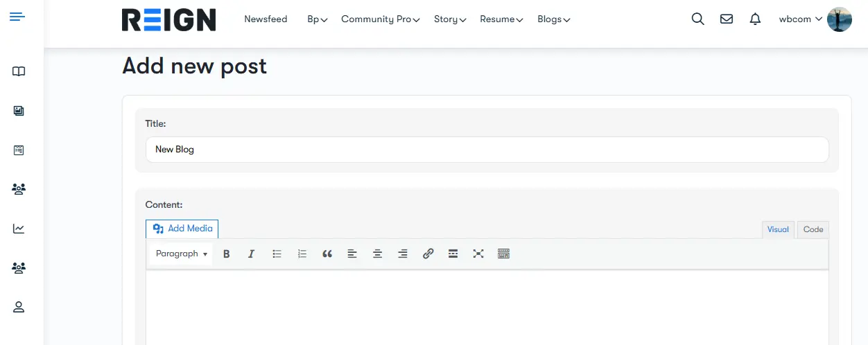The width and height of the screenshot is (868, 345).
Task: Open the line chart icon in left sidebar
Action: point(19,228)
